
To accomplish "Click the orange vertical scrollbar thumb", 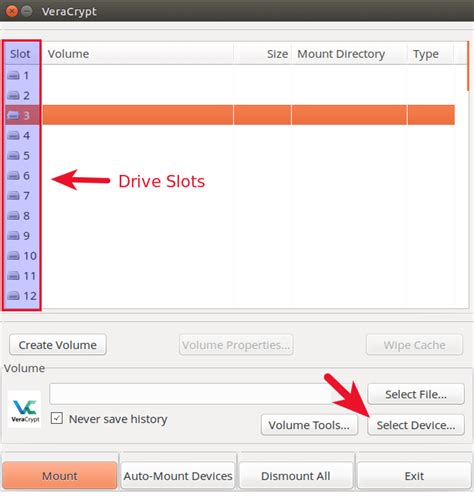I will [x=468, y=66].
